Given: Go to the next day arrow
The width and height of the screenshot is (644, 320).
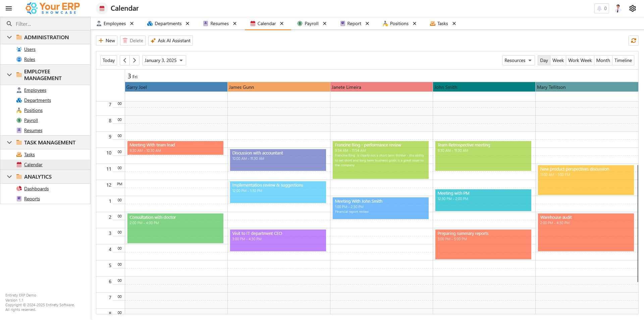Looking at the screenshot, I should (135, 60).
